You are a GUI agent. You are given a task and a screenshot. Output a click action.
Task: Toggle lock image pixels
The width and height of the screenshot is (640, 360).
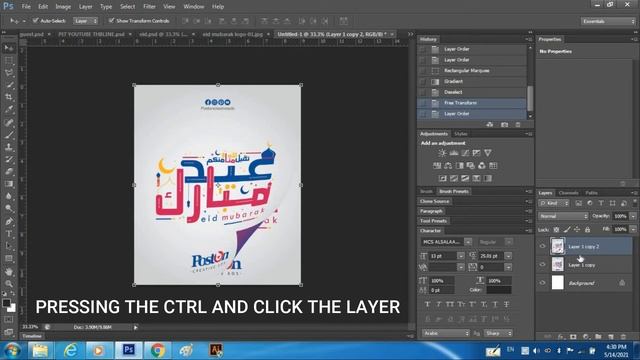(567, 230)
